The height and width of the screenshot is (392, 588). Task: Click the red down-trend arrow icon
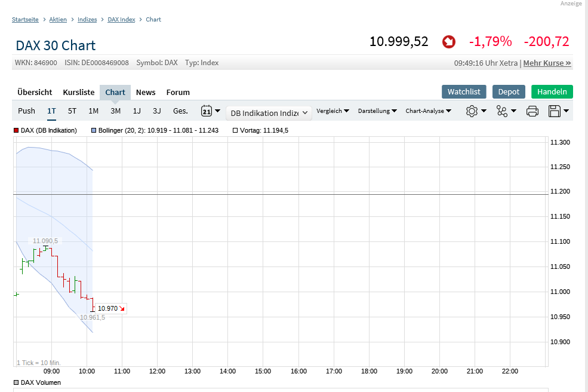(448, 42)
